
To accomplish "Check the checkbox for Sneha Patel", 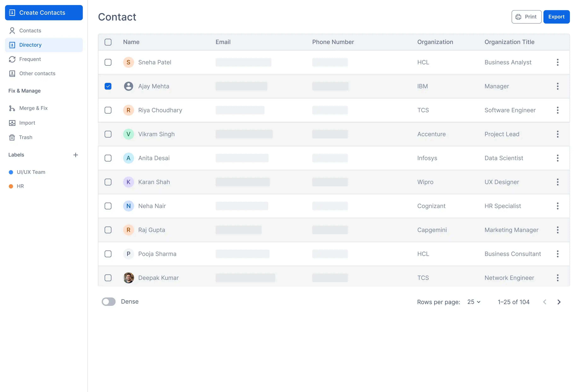I will pos(108,62).
